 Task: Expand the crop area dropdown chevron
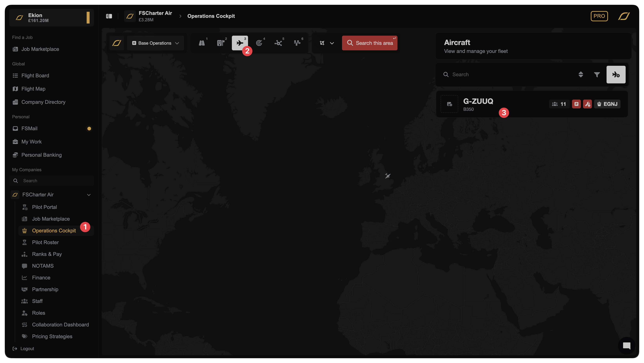[332, 43]
